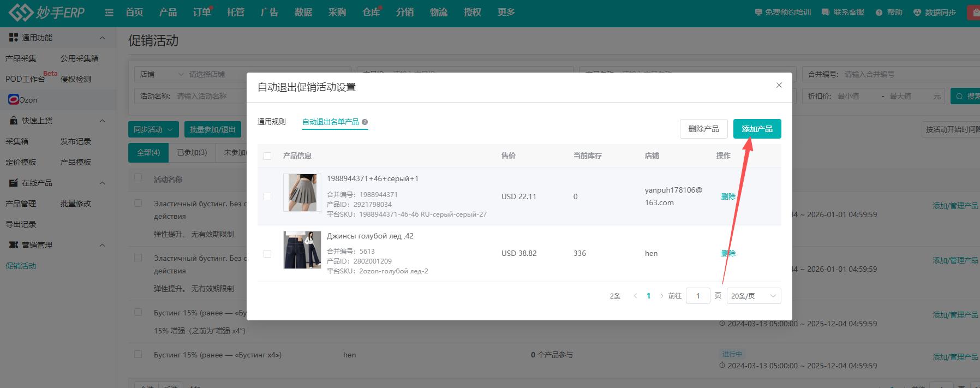The height and width of the screenshot is (388, 980).
Task: Click the 妙手ERP logo icon
Action: pos(21,12)
